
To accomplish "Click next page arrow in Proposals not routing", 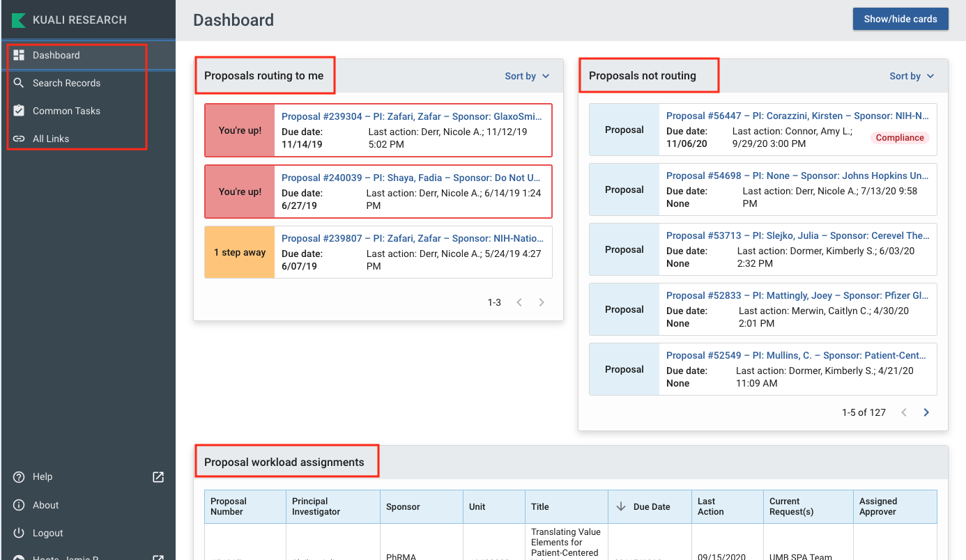I will tap(926, 412).
